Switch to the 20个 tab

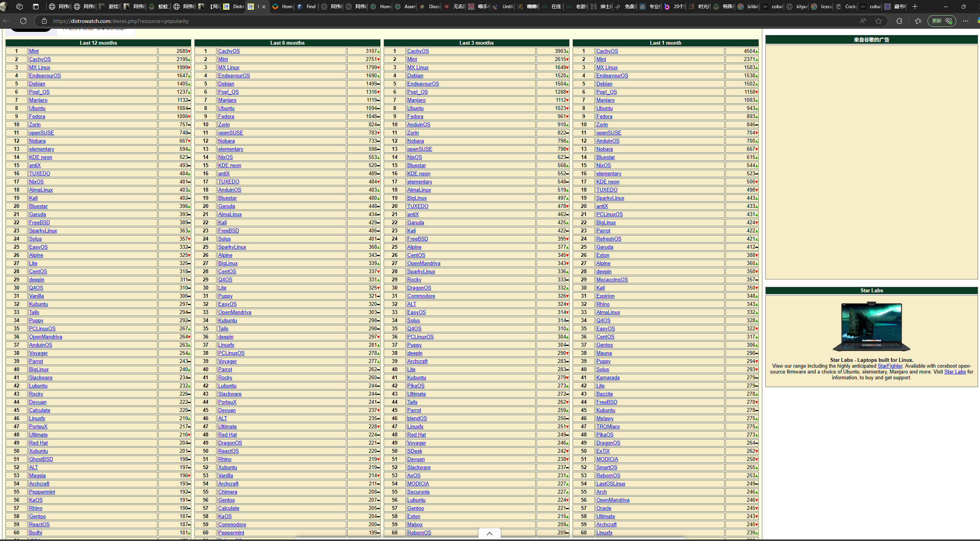(675, 7)
